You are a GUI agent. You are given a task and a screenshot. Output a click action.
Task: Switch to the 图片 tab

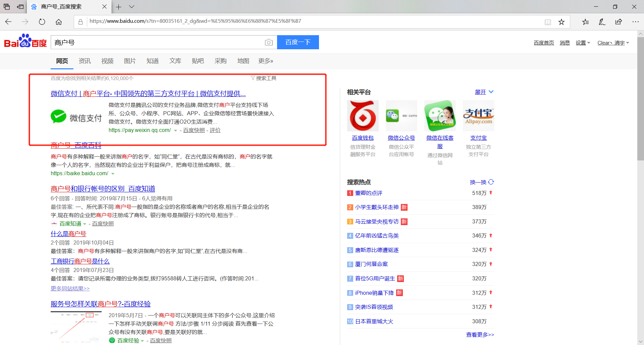click(x=130, y=61)
